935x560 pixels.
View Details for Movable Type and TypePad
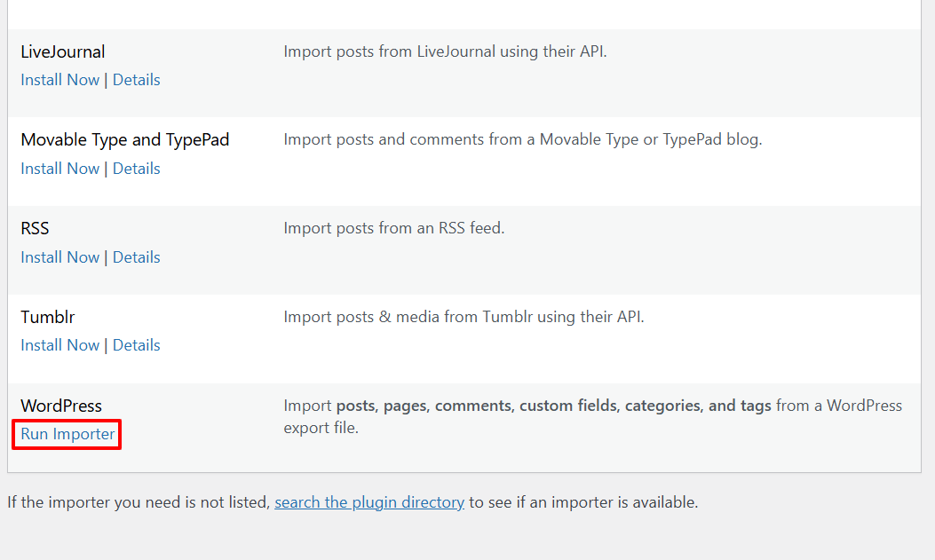tap(136, 169)
